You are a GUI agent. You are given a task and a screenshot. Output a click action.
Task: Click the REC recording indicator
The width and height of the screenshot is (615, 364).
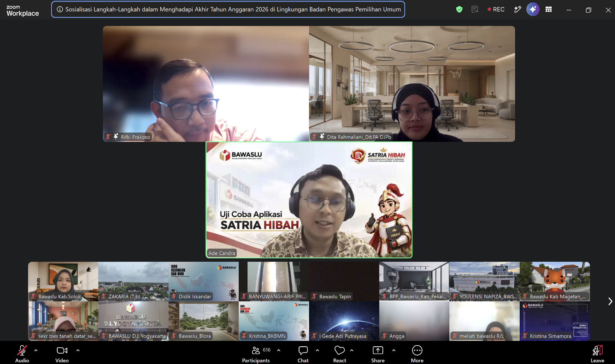point(496,9)
